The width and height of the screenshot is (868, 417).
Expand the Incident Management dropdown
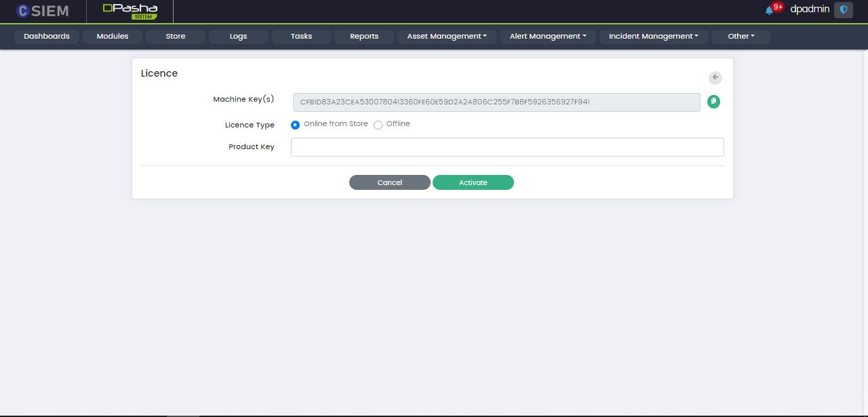pyautogui.click(x=653, y=37)
